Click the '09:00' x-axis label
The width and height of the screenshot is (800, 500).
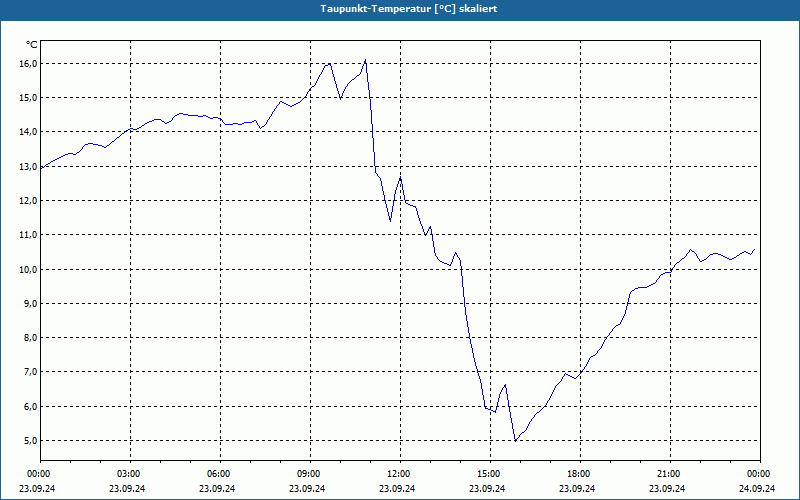point(310,474)
